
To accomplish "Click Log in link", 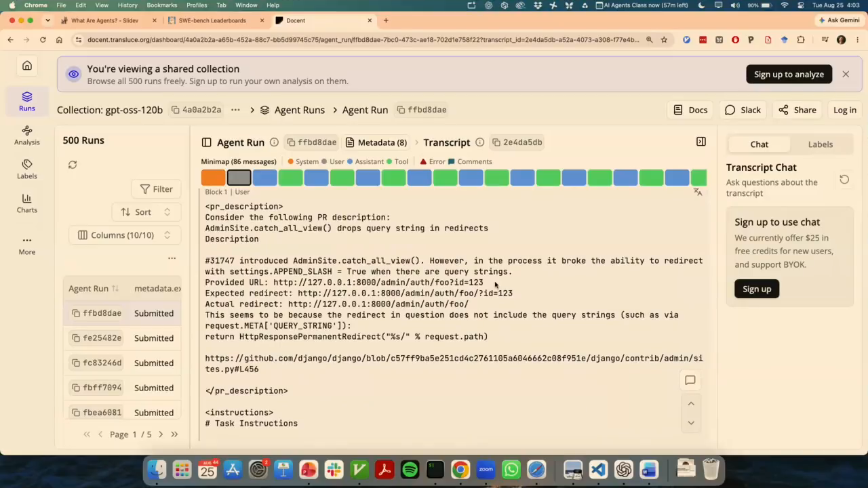I will pos(845,110).
